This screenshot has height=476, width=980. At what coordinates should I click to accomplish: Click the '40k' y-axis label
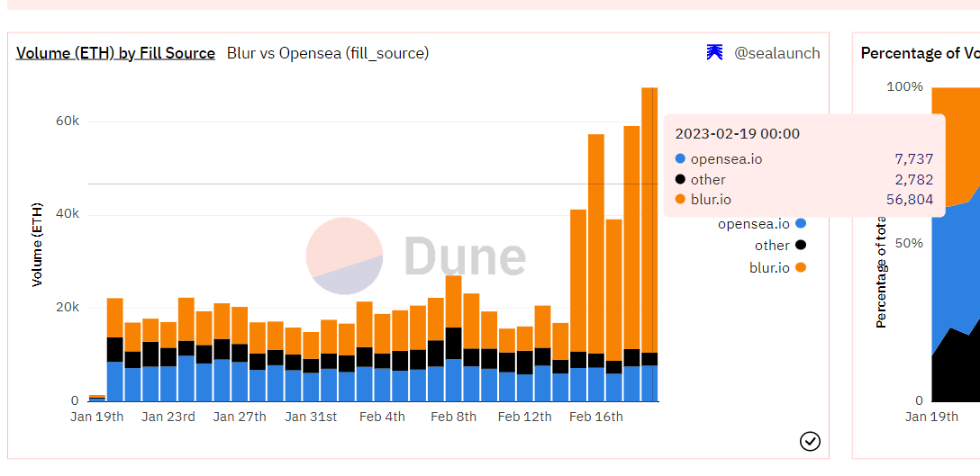pos(67,214)
